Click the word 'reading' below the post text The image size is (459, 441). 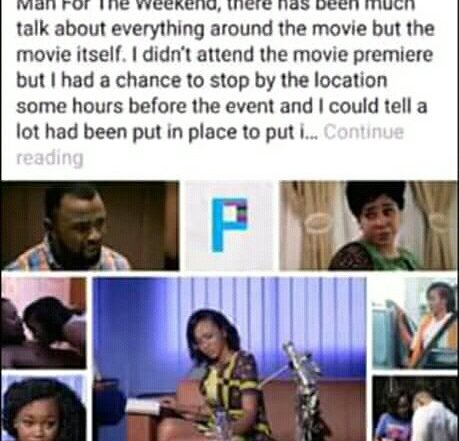pos(50,158)
